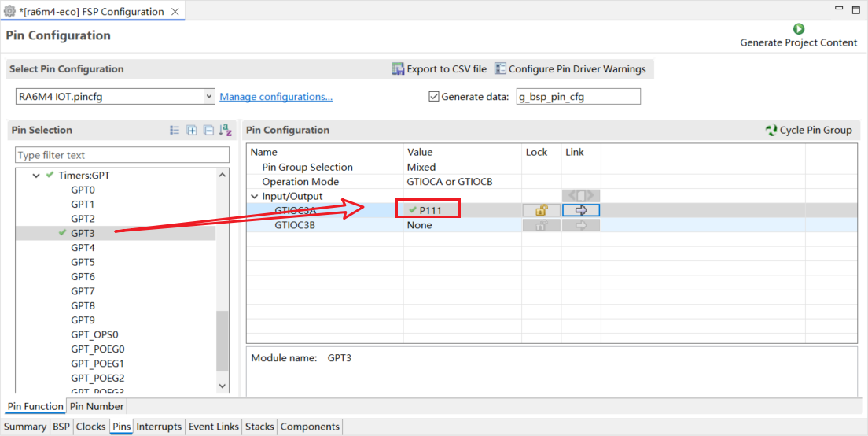Screen dimensions: 868x436
Task: Toggle the Generate data checkbox
Action: (x=434, y=96)
